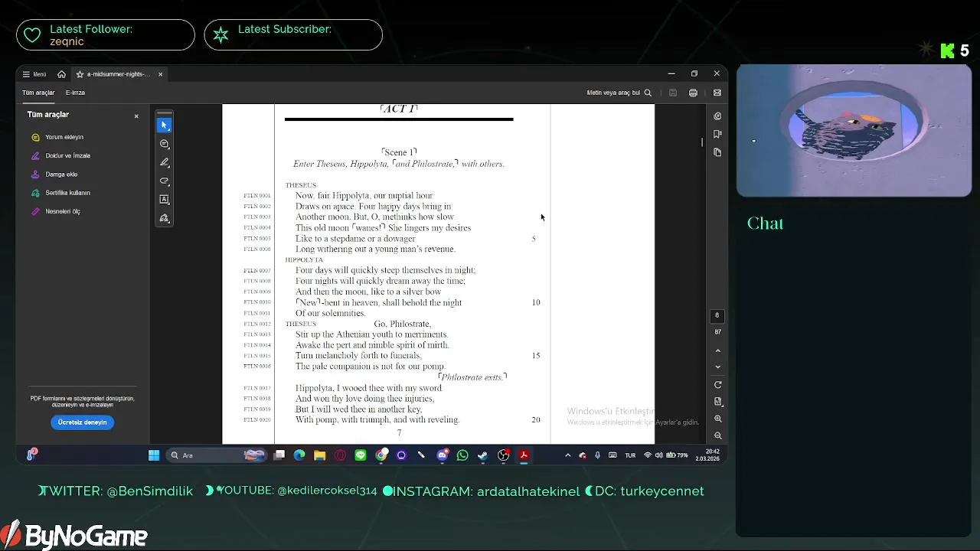Image resolution: width=980 pixels, height=551 pixels.
Task: Open the page thumbnails panel icon
Action: pos(717,152)
